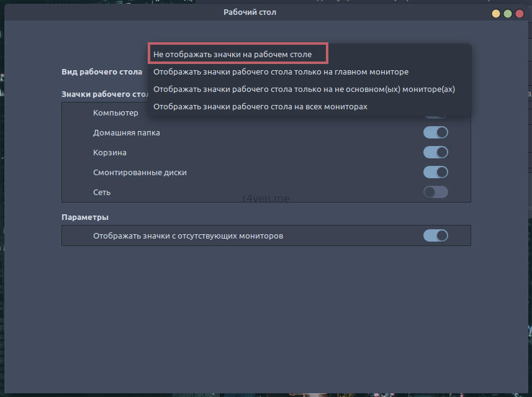The height and width of the screenshot is (397, 532).
Task: Disable the Смонтированные диски switch
Action: point(435,173)
